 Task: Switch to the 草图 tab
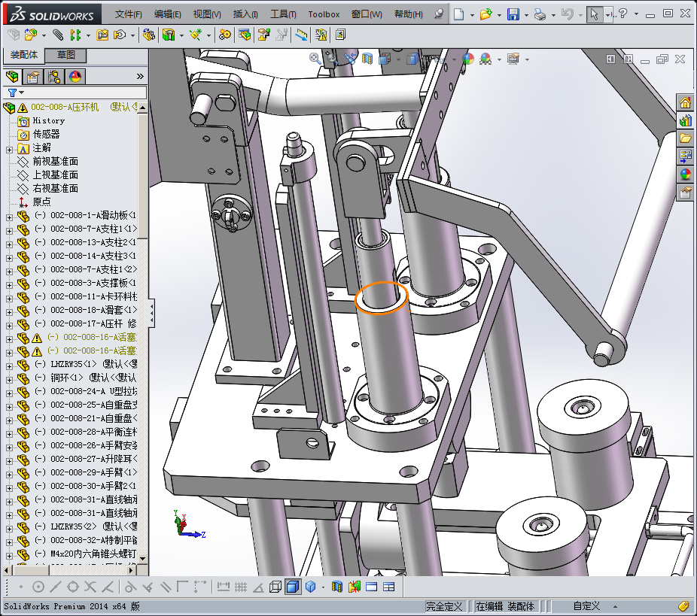[x=65, y=55]
